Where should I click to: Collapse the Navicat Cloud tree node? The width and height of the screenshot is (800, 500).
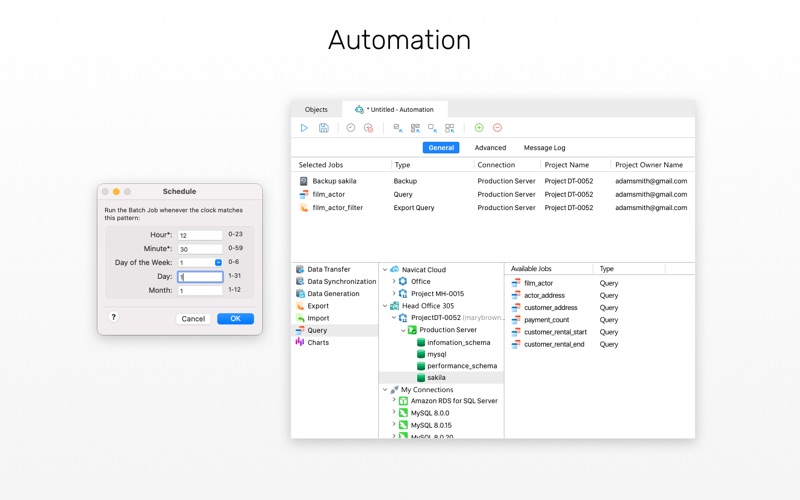[x=385, y=269]
